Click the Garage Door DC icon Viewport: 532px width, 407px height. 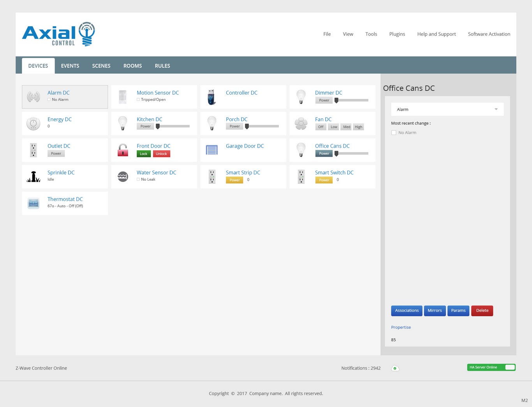pos(212,150)
